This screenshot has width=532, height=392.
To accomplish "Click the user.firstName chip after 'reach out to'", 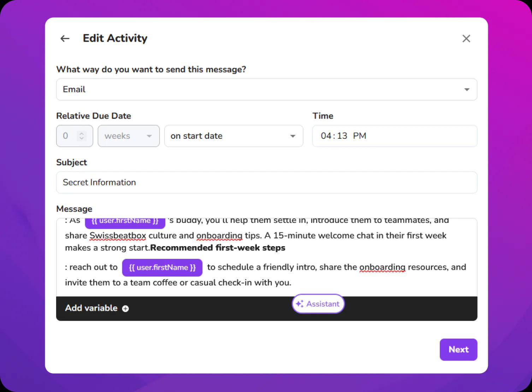I will (162, 268).
